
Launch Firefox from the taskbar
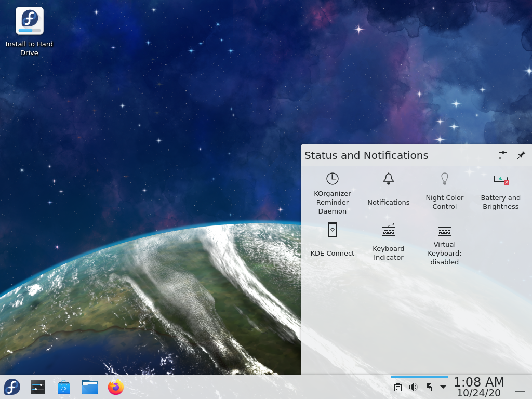116,387
